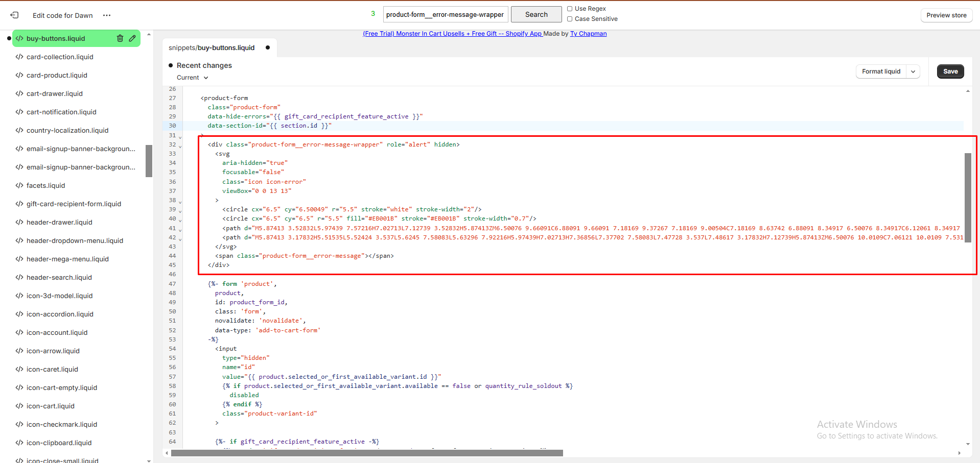Click the scroll-up arrow of file list
The height and width of the screenshot is (463, 980).
click(149, 34)
